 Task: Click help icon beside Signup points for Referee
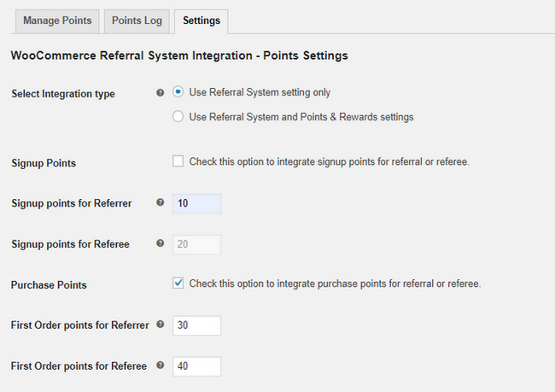tap(160, 243)
